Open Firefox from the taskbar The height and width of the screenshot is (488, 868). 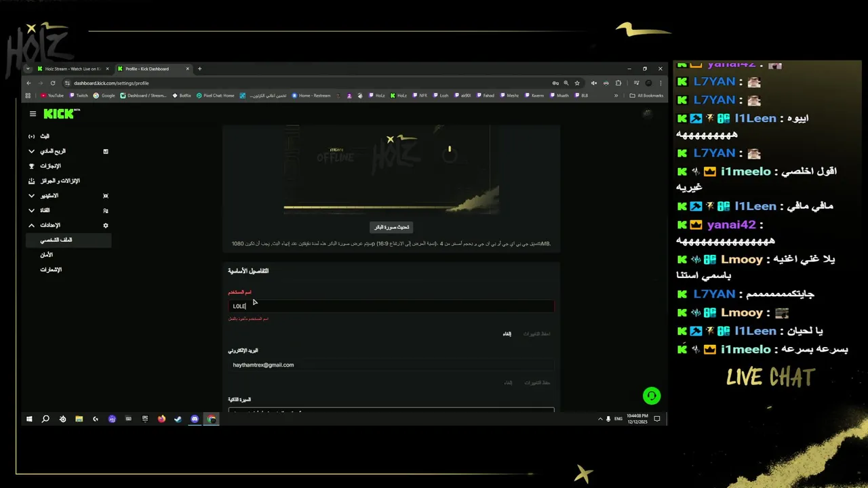[161, 419]
